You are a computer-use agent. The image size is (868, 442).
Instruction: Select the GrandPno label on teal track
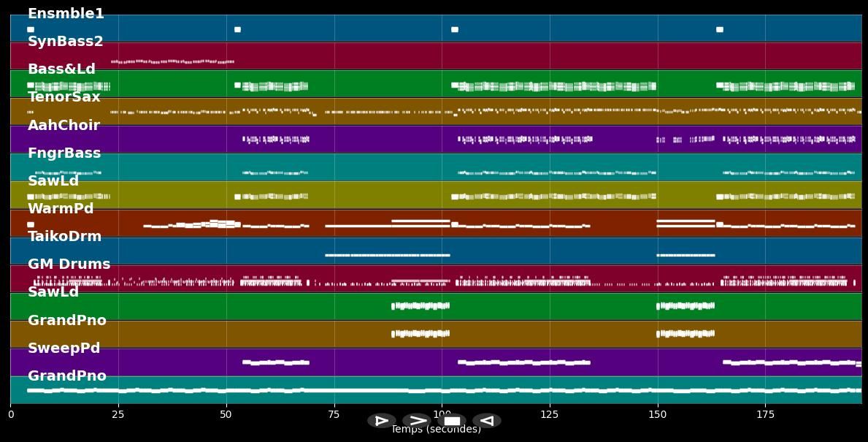(x=66, y=376)
